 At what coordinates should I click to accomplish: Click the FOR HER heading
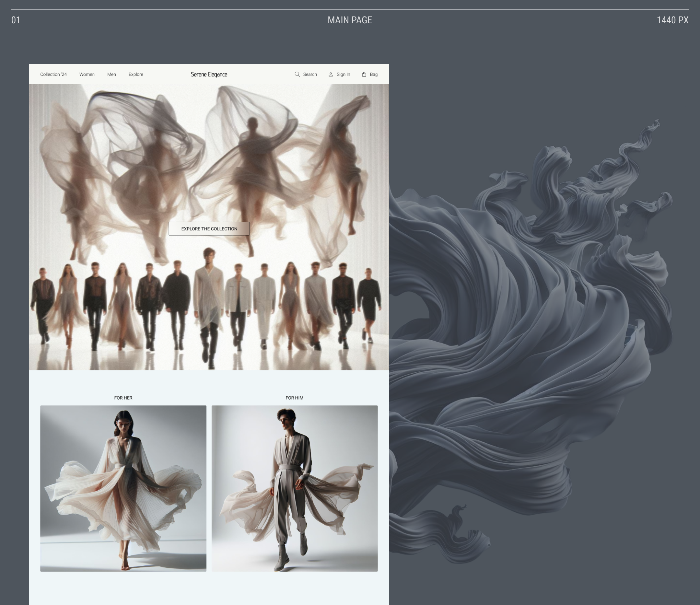123,398
